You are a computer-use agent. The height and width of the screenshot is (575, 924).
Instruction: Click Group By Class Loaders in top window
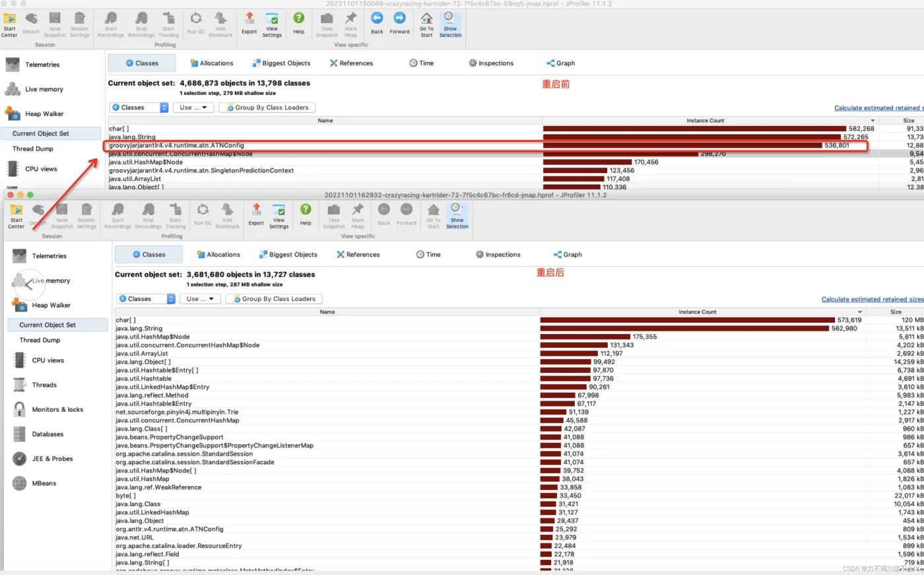pos(267,108)
